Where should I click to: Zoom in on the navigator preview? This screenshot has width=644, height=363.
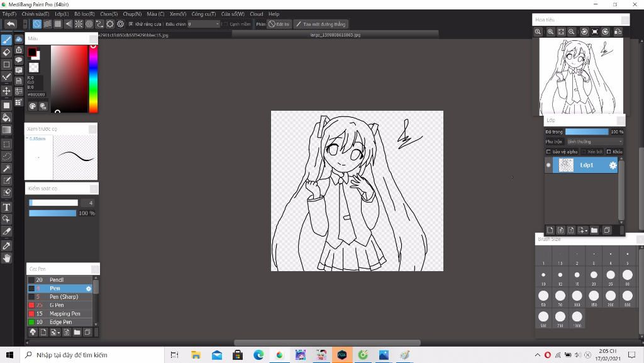(550, 31)
